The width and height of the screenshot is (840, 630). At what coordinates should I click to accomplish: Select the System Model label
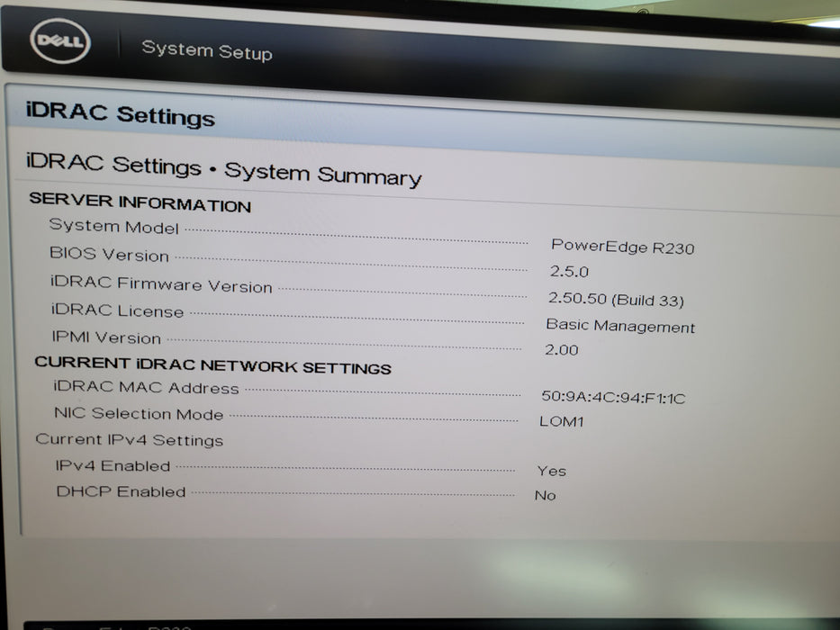(x=113, y=226)
